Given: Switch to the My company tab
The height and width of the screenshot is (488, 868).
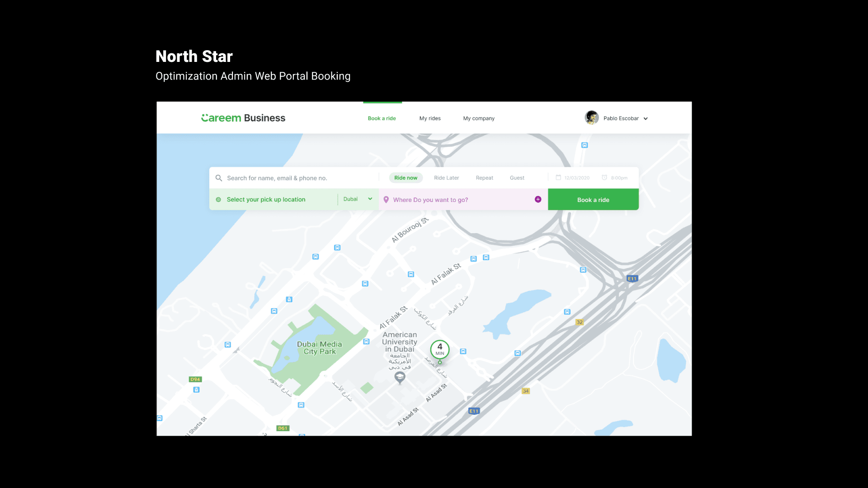Looking at the screenshot, I should tap(479, 118).
